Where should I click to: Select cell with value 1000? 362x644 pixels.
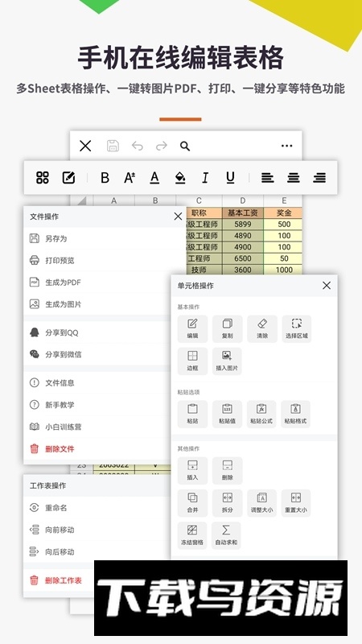[284, 270]
